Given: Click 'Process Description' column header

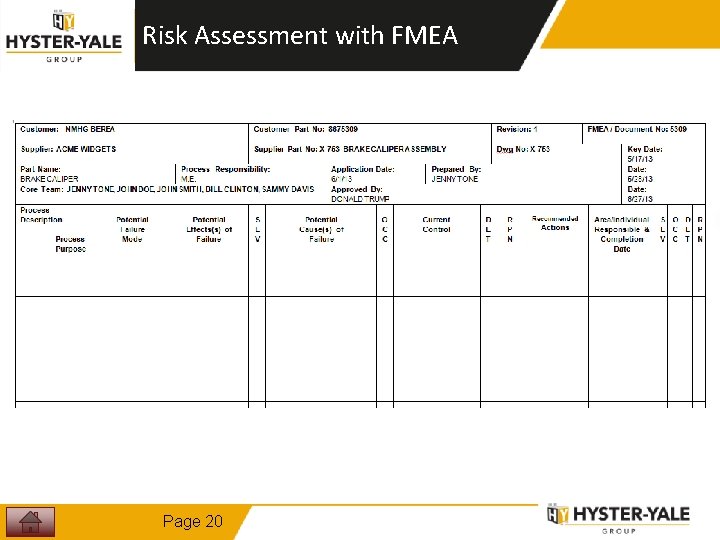Looking at the screenshot, I should [41, 215].
